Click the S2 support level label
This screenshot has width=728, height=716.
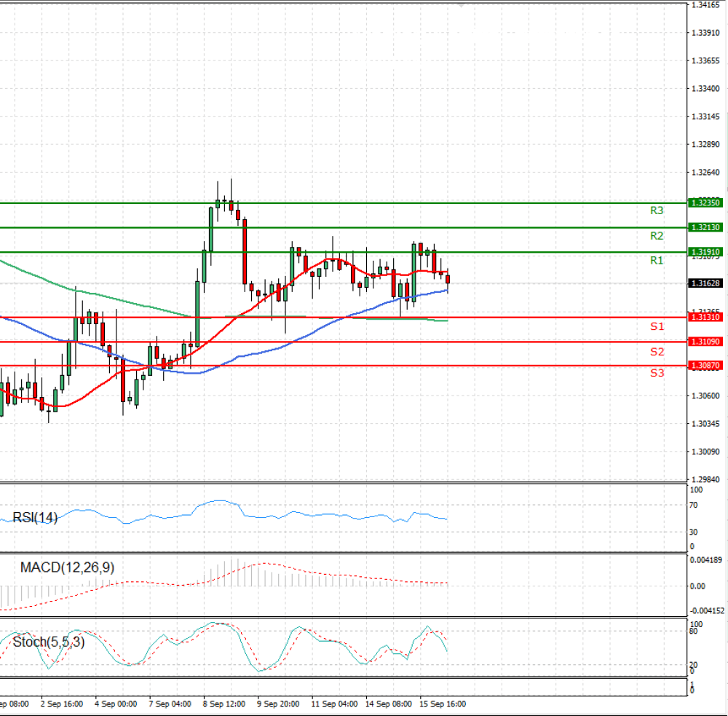[657, 352]
